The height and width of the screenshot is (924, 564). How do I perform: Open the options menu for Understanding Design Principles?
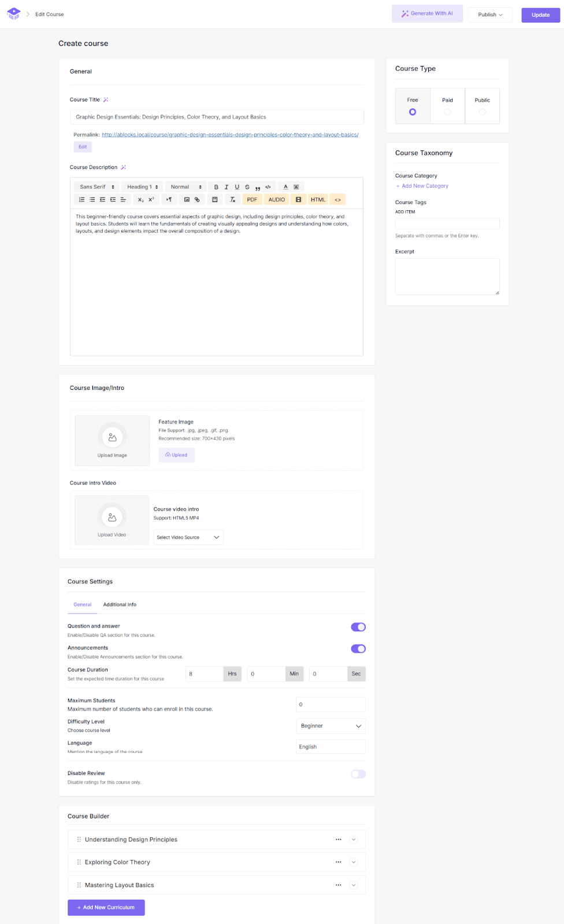339,840
